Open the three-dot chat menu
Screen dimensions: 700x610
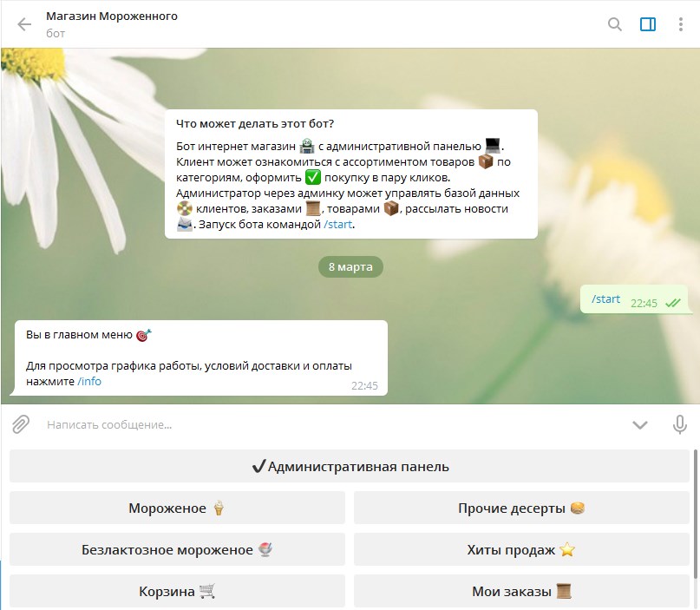pos(680,24)
